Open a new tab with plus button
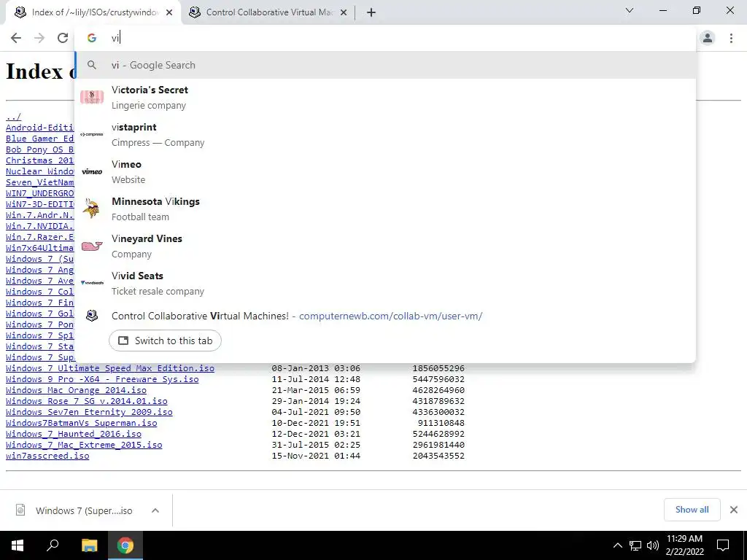This screenshot has height=560, width=747. point(371,13)
